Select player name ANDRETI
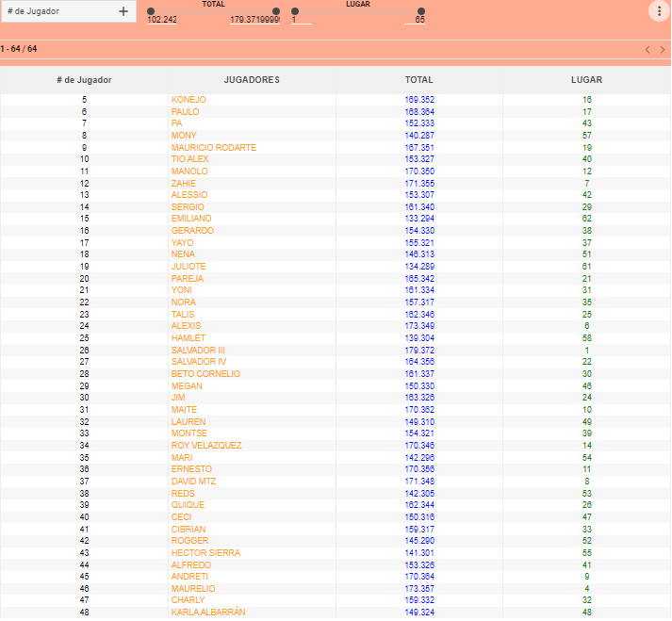672x621 pixels. (x=189, y=577)
